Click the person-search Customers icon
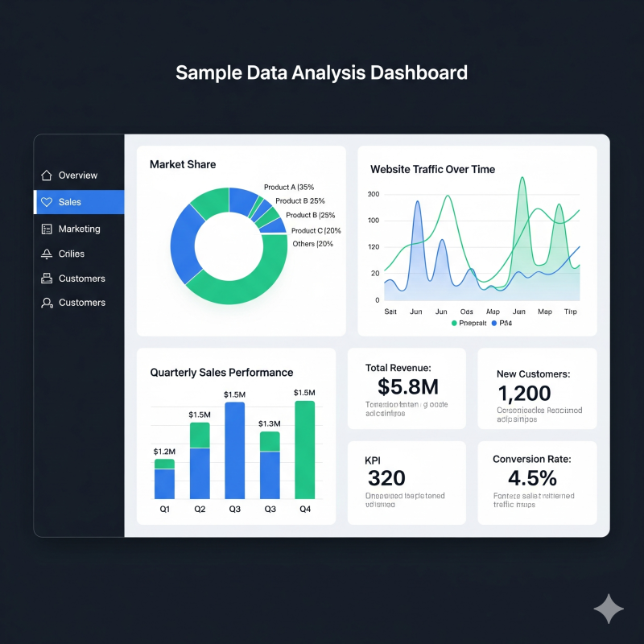 pyautogui.click(x=46, y=303)
